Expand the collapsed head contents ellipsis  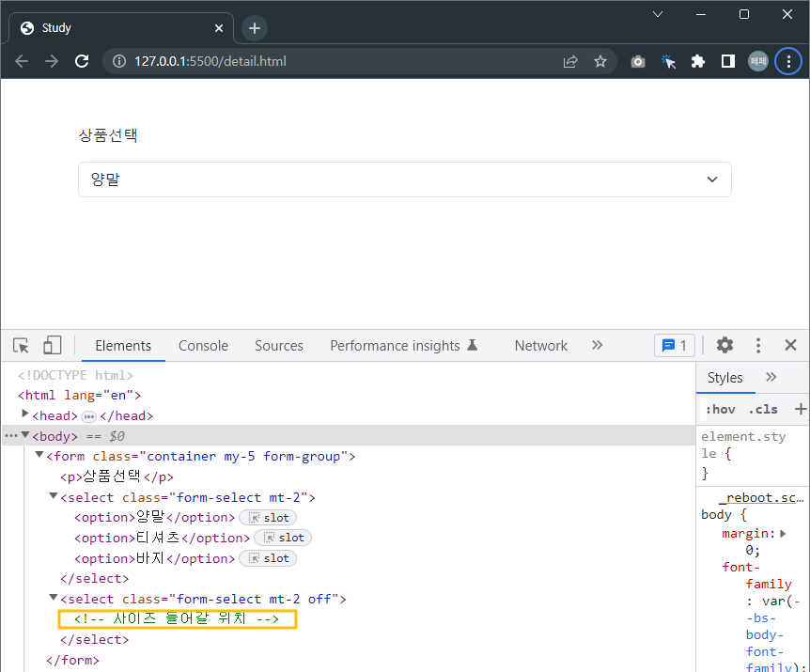point(89,416)
